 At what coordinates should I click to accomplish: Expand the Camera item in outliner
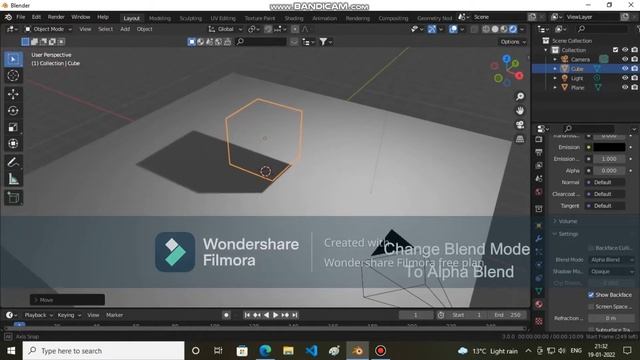tap(555, 59)
